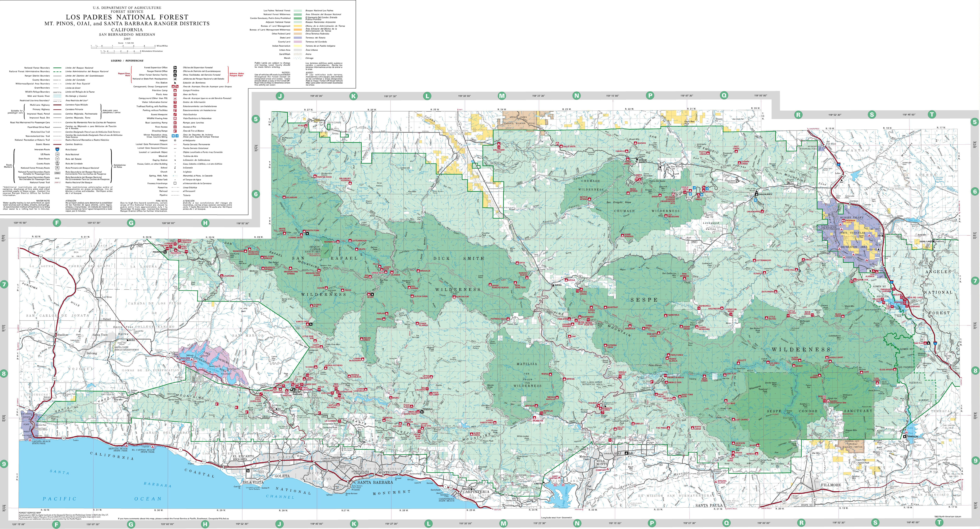
Task: Select the Picnic Area legend icon
Action: coord(175,95)
